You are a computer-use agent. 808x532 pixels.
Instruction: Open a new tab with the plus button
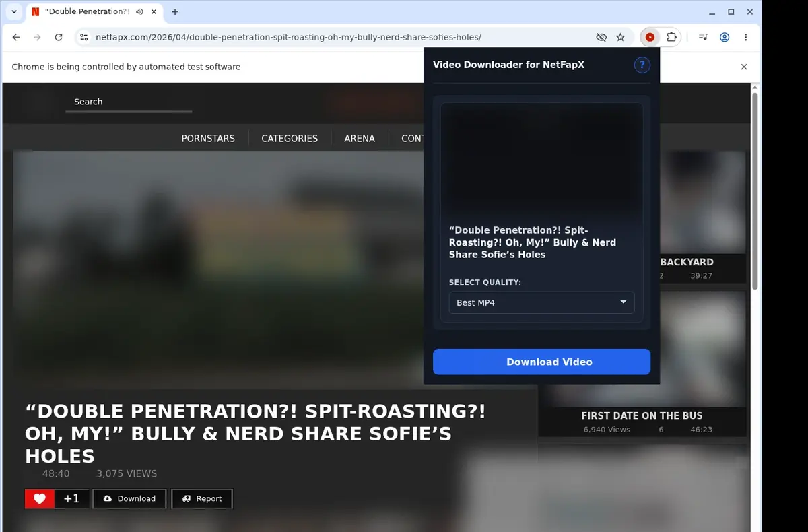(175, 12)
